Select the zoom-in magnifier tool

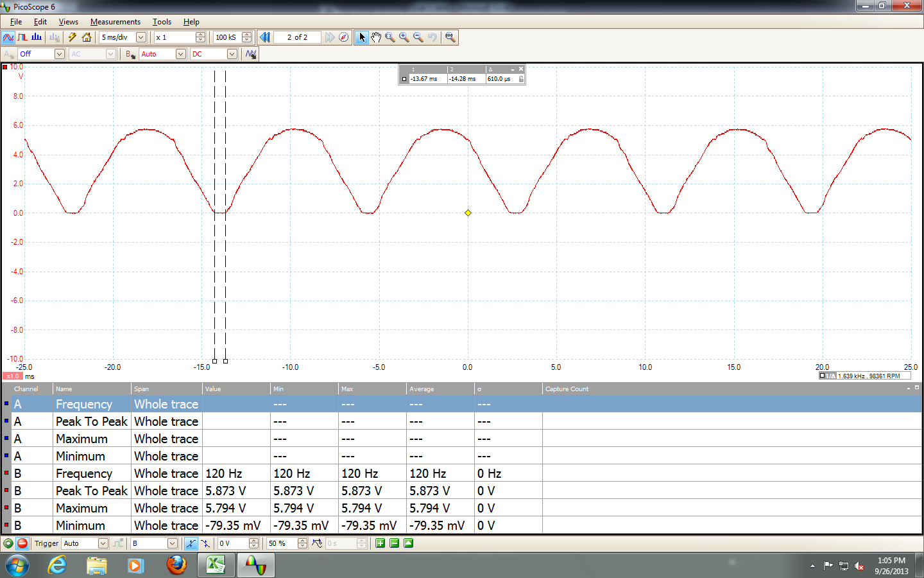tap(404, 37)
